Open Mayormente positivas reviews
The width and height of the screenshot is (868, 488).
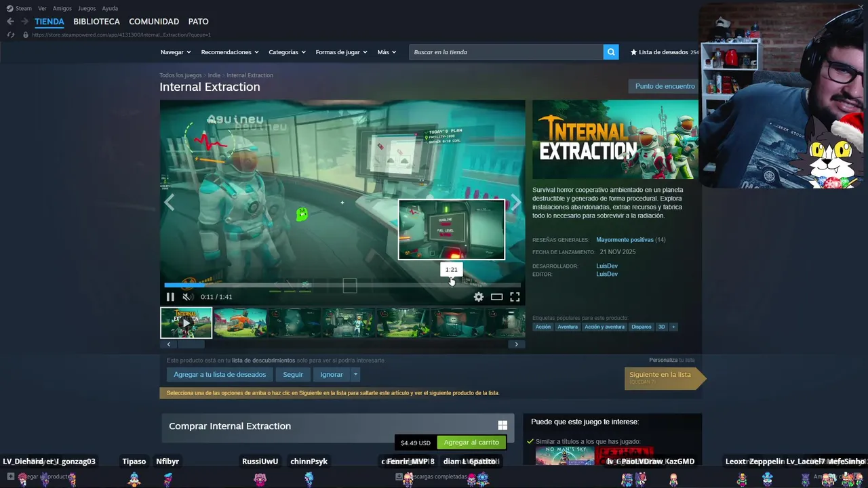(625, 240)
